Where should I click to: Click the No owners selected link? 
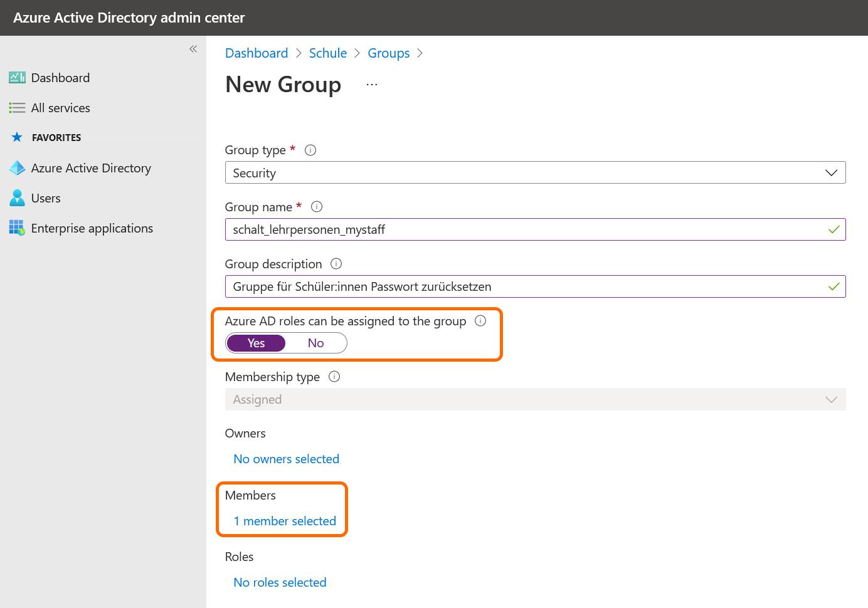coord(286,459)
